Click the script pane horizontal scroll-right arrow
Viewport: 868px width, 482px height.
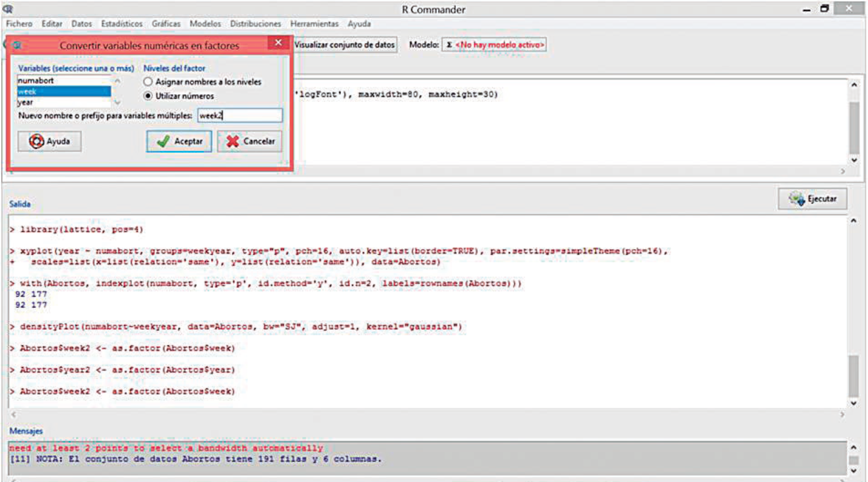pos(843,171)
